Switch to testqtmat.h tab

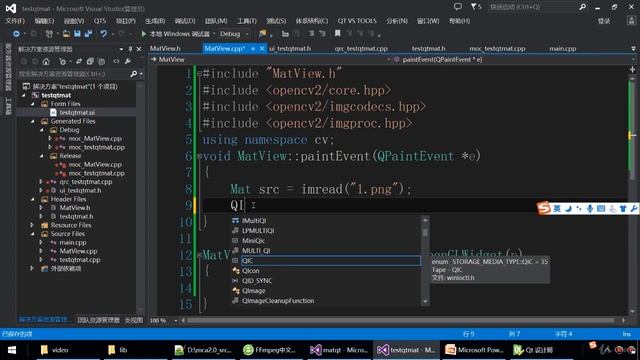(428, 49)
